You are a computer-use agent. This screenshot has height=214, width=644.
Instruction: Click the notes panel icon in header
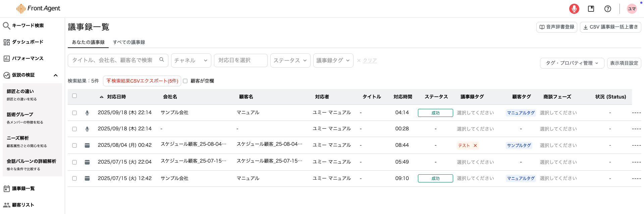(x=591, y=9)
